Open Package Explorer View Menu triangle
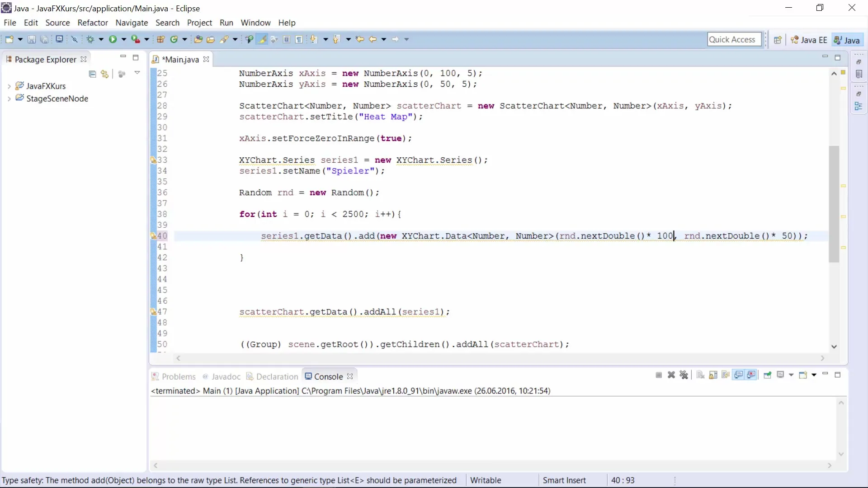This screenshot has height=488, width=868. point(137,73)
